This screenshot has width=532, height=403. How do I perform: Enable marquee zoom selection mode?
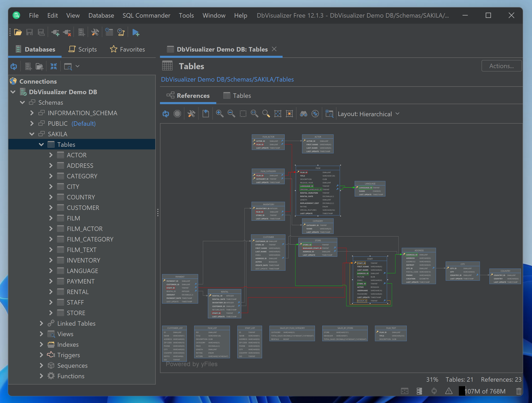[x=243, y=114]
